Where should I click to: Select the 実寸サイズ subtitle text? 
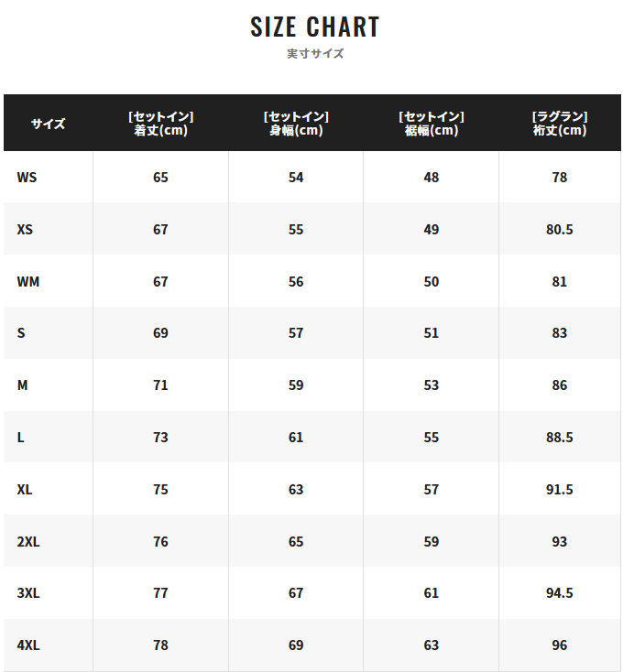[x=315, y=54]
